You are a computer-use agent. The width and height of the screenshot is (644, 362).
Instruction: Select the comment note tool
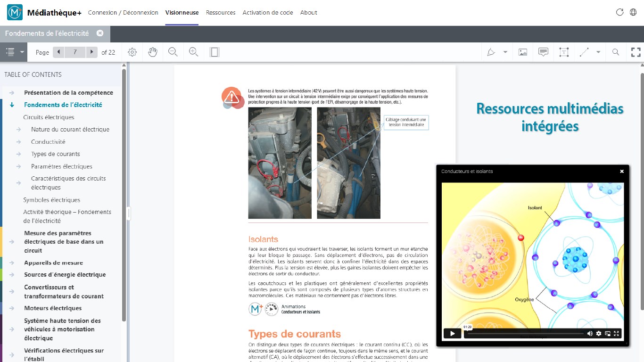pyautogui.click(x=543, y=52)
